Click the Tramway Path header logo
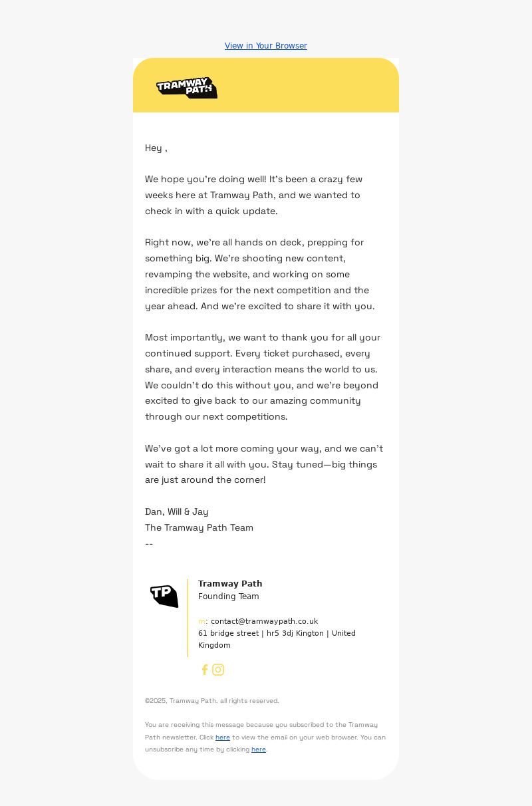The width and height of the screenshot is (532, 806). click(187, 88)
